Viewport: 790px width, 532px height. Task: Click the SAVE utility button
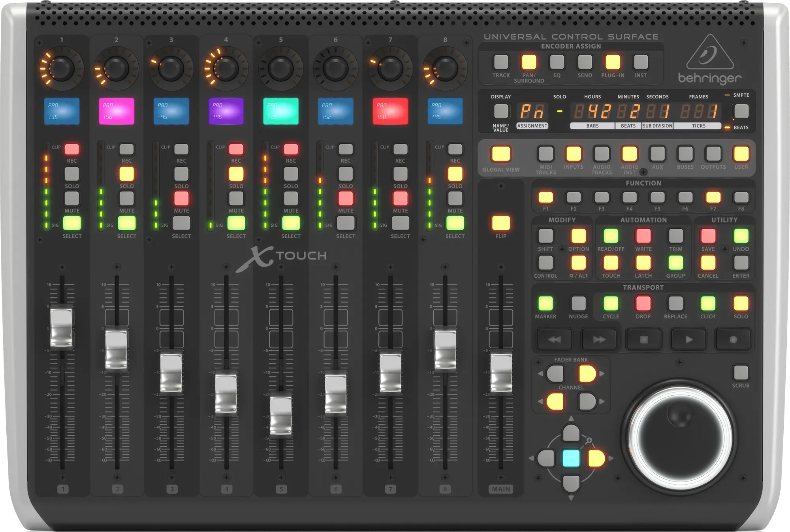click(708, 236)
